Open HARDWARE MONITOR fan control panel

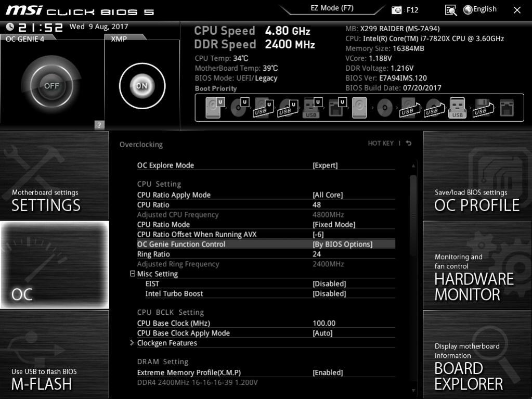tap(477, 265)
